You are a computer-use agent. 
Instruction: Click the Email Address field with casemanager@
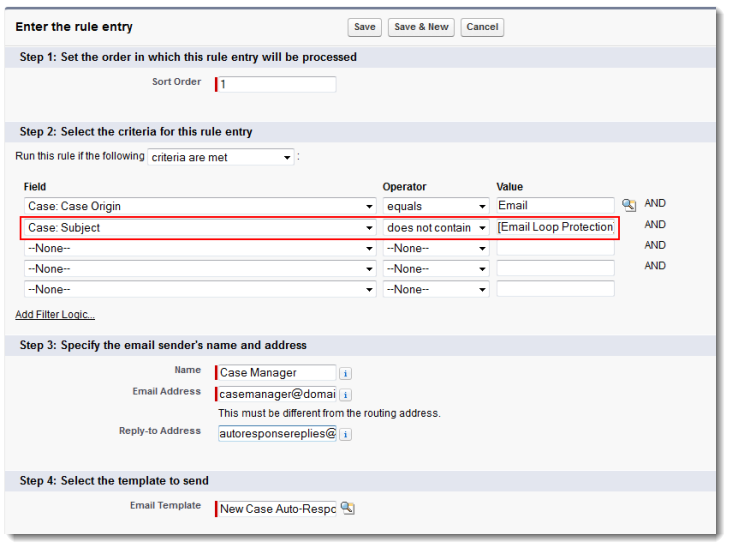(x=277, y=394)
